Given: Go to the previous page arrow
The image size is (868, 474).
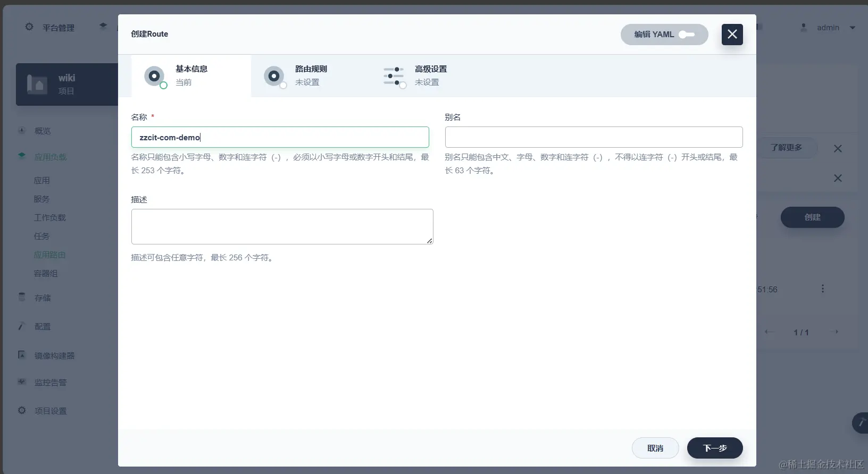Looking at the screenshot, I should [769, 332].
